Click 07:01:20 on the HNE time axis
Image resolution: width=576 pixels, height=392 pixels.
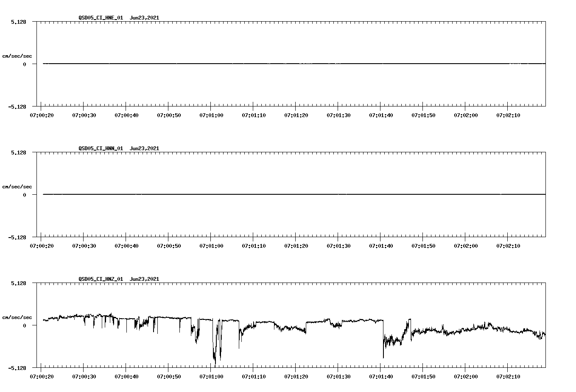[x=296, y=115]
